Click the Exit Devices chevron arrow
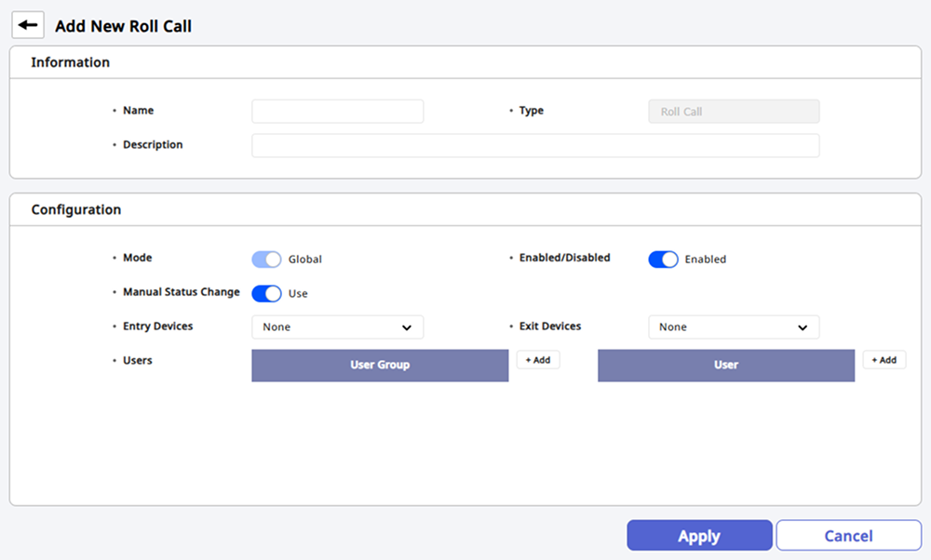 coord(803,327)
